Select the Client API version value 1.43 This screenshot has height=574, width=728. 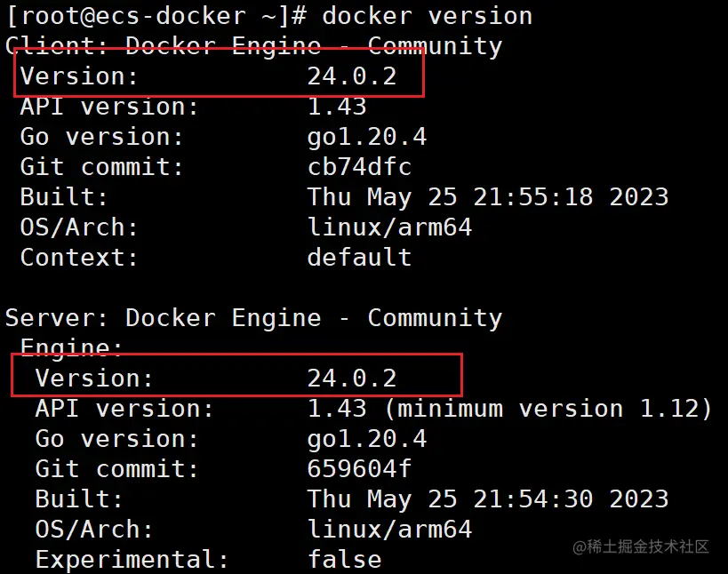[x=337, y=107]
